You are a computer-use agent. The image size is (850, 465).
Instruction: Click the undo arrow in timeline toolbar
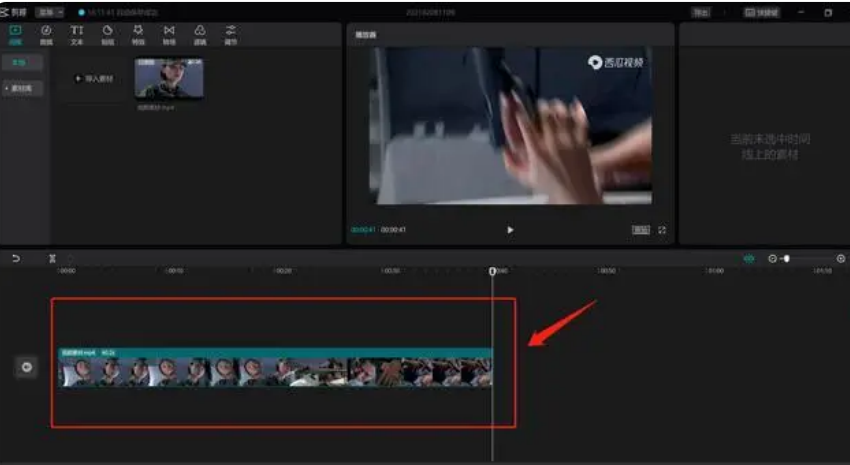click(16, 258)
